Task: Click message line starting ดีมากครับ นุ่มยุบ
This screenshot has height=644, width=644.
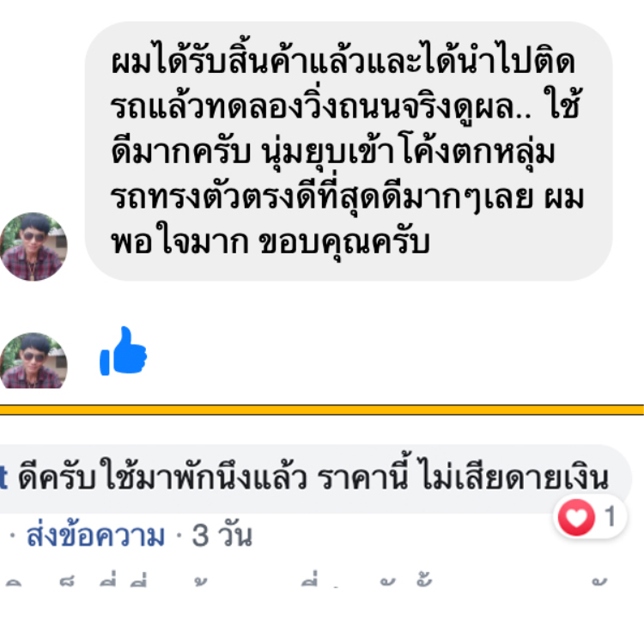Action: pos(332,152)
